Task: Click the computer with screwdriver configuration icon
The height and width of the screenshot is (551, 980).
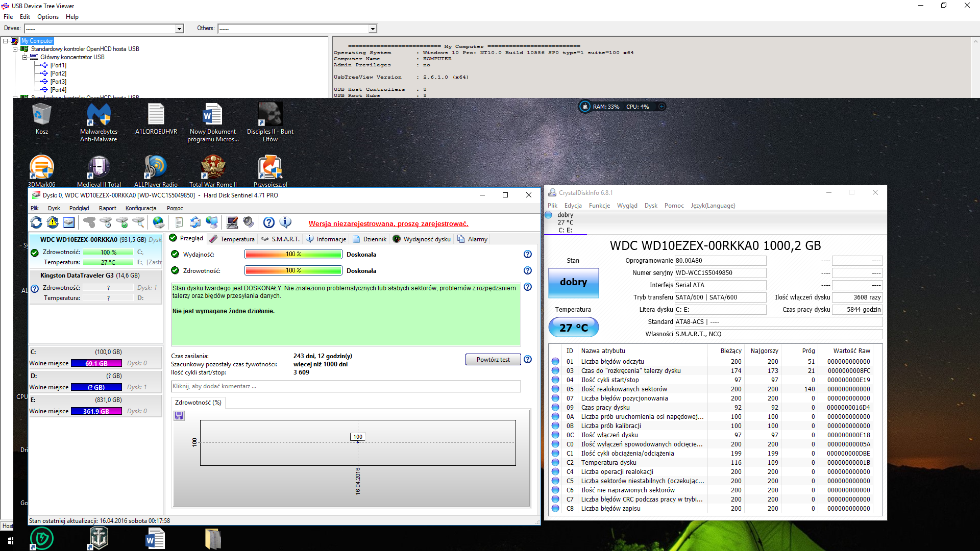Action: pos(232,222)
